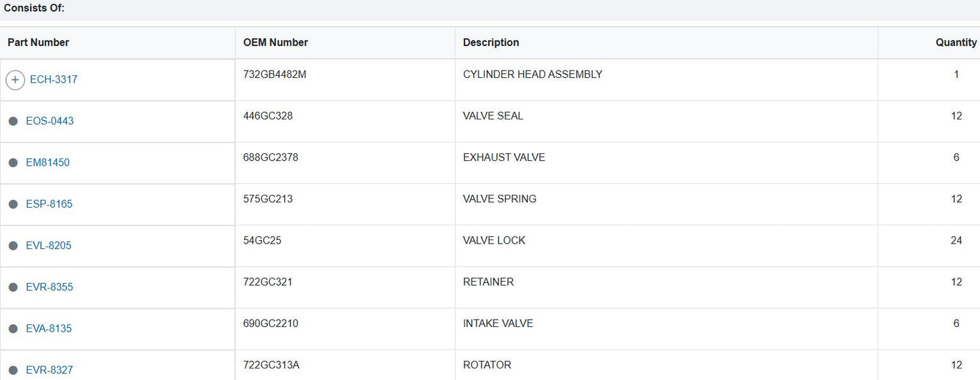980x380 pixels.
Task: Open the EVA-8135 intake valve link
Action: pos(48,328)
